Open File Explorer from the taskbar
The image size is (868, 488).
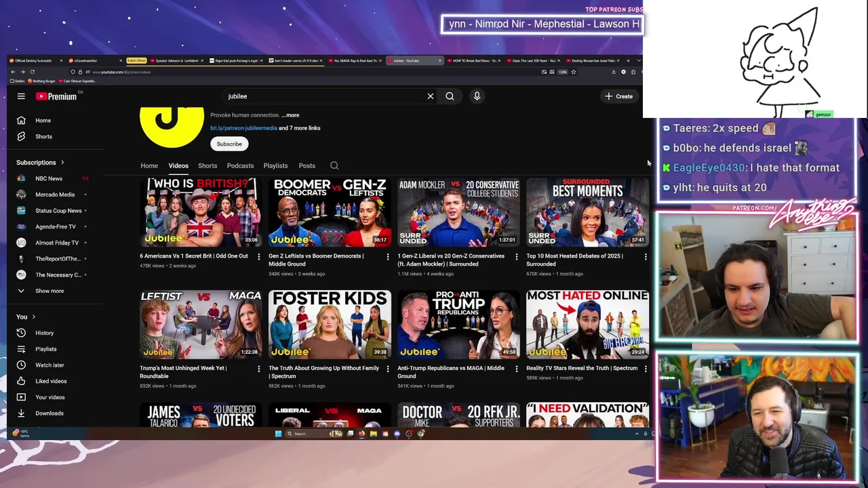point(373,434)
